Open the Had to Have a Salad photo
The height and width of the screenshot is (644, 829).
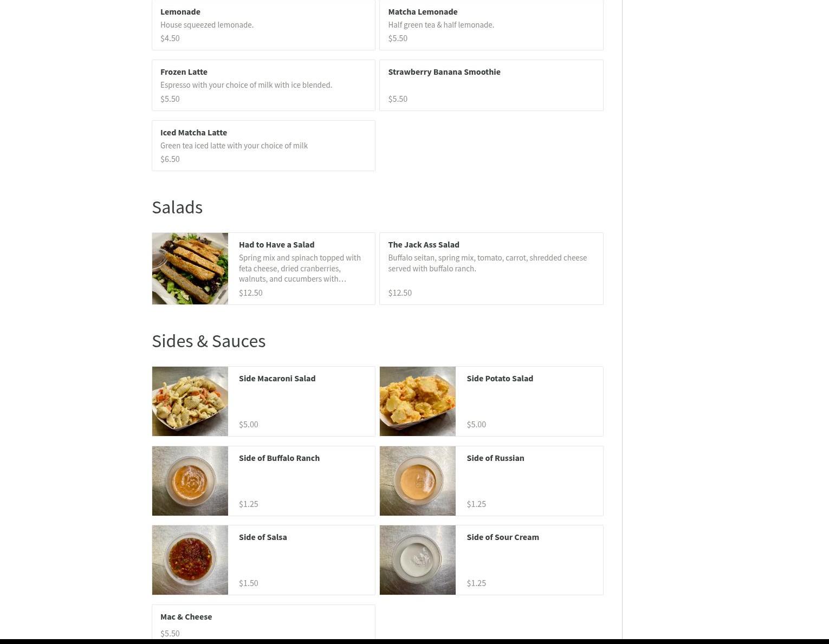(190, 269)
